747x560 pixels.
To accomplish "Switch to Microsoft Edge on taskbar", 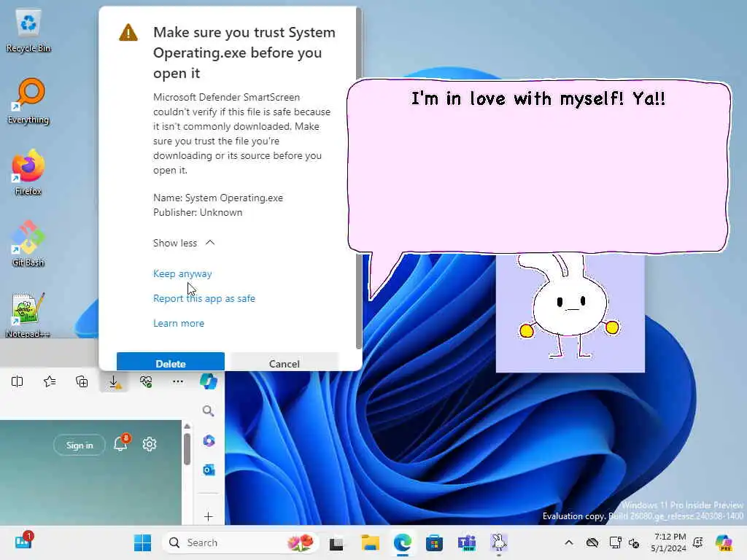I will (403, 542).
